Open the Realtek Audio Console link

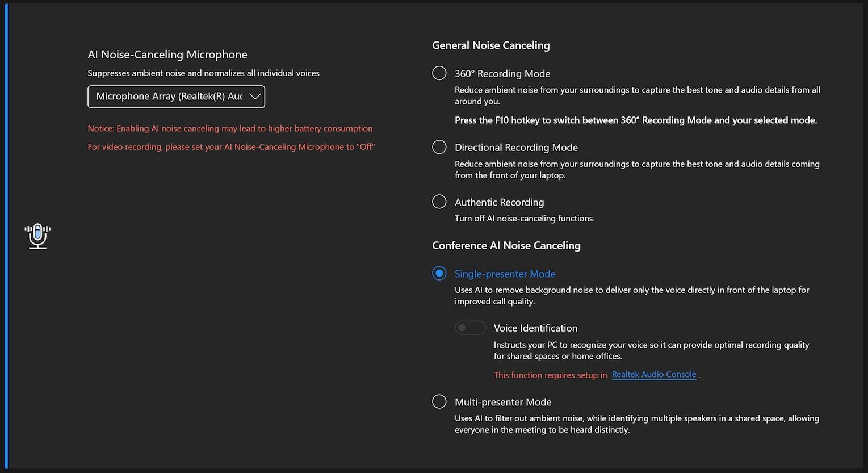654,374
